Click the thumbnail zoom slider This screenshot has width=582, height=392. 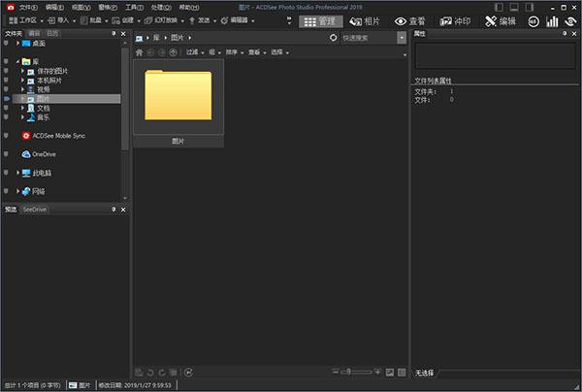coord(356,372)
